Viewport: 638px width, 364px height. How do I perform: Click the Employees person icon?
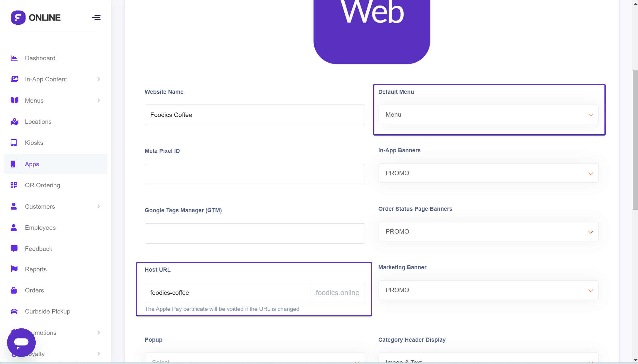14,227
